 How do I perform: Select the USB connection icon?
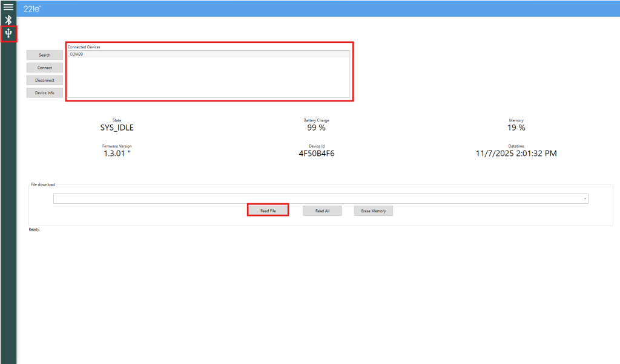pyautogui.click(x=8, y=33)
